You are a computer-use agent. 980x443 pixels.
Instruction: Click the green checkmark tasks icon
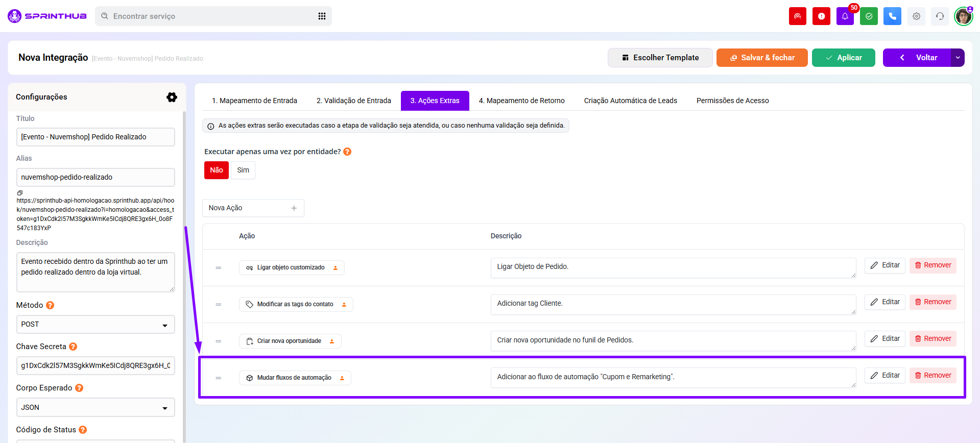click(869, 16)
